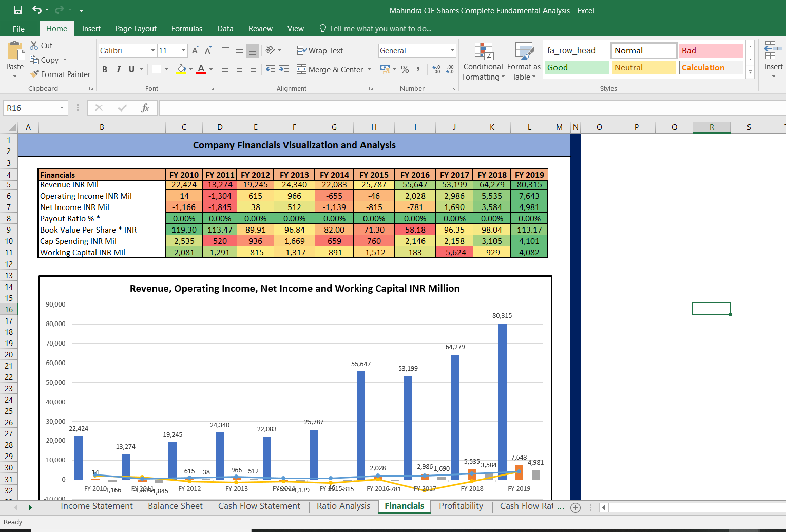
Task: Apply percent style icon
Action: pos(405,69)
